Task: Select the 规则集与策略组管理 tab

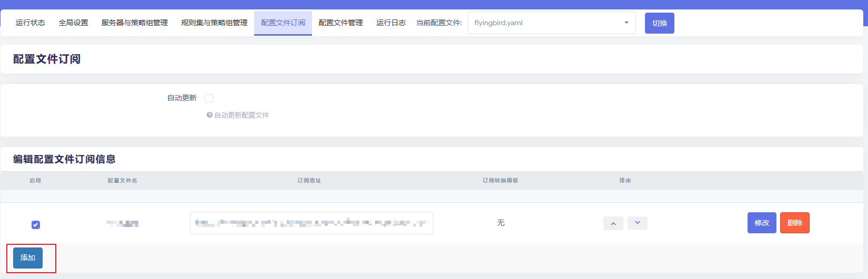Action: (x=214, y=23)
